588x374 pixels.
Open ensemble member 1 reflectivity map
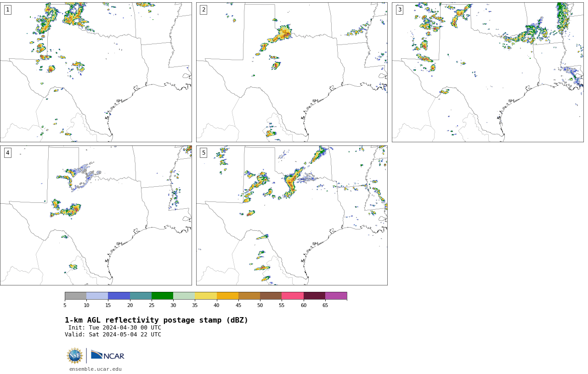pyautogui.click(x=96, y=72)
